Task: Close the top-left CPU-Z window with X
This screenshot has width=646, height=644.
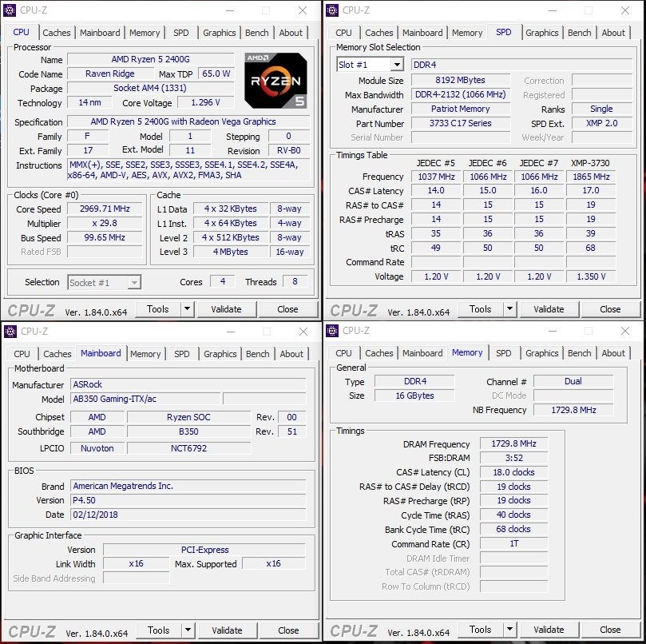Action: 303,10
